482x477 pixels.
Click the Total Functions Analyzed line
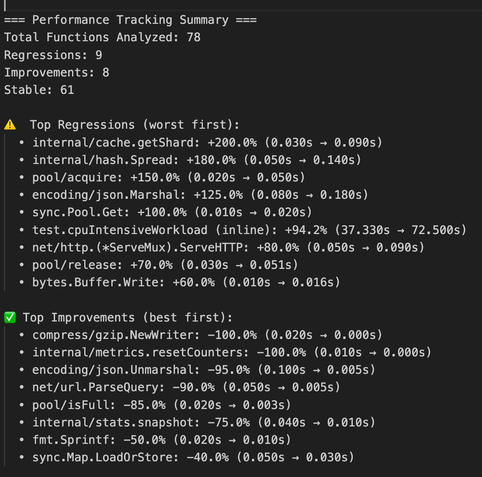(x=102, y=37)
